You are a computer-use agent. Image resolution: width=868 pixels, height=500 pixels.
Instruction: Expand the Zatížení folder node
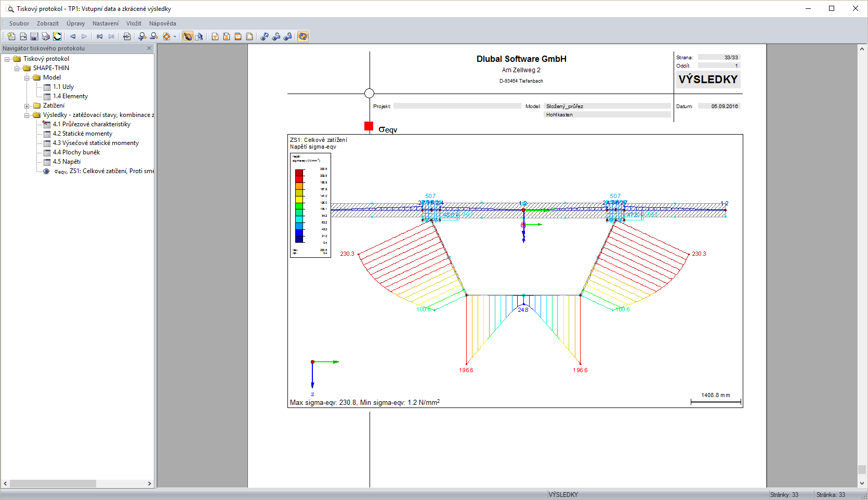[27, 106]
